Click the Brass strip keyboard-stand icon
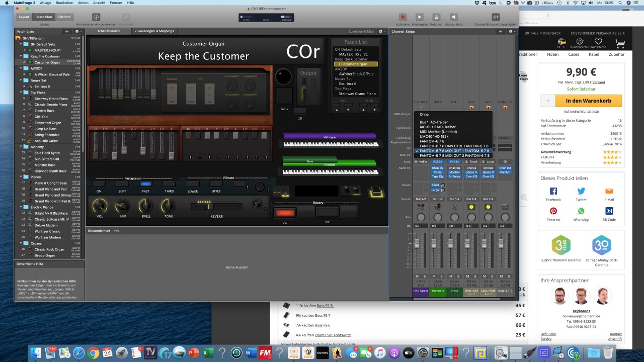Viewport: 644px width, 362px height. (x=454, y=207)
